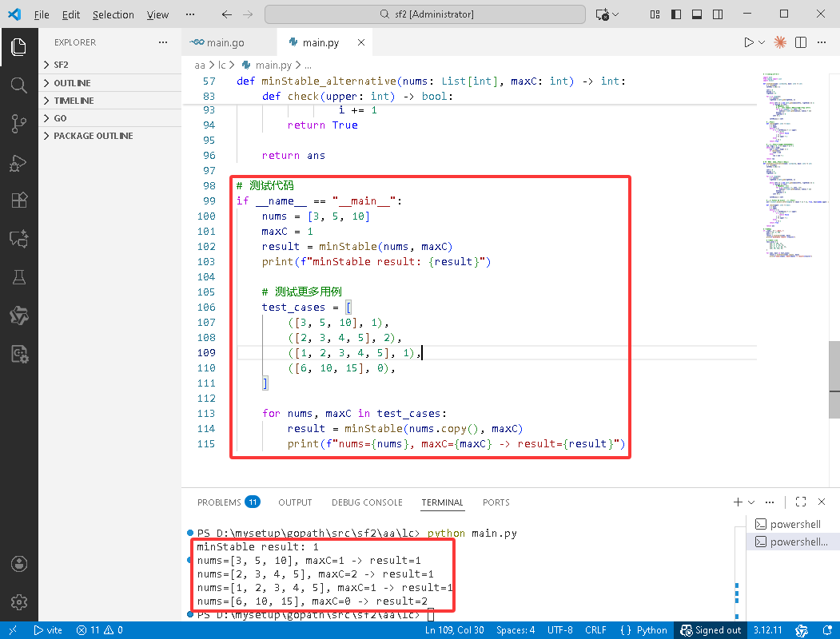
Task: Toggle the Primary Side Bar visibility
Action: pos(676,14)
